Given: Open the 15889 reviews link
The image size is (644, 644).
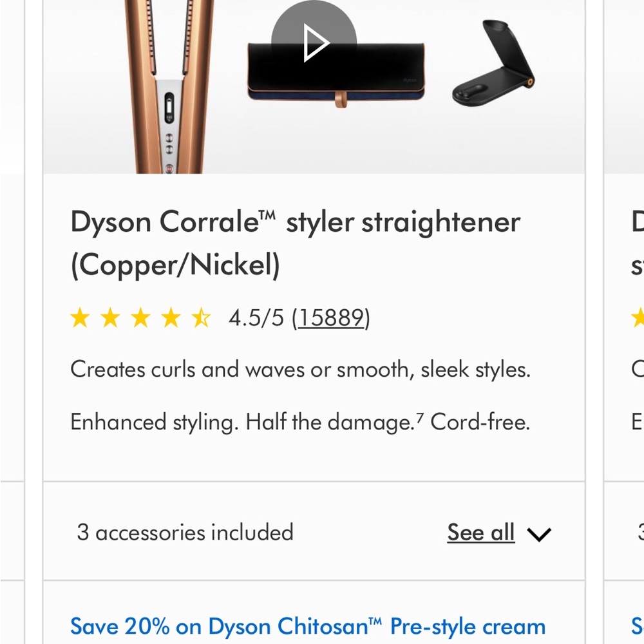Looking at the screenshot, I should pyautogui.click(x=331, y=317).
